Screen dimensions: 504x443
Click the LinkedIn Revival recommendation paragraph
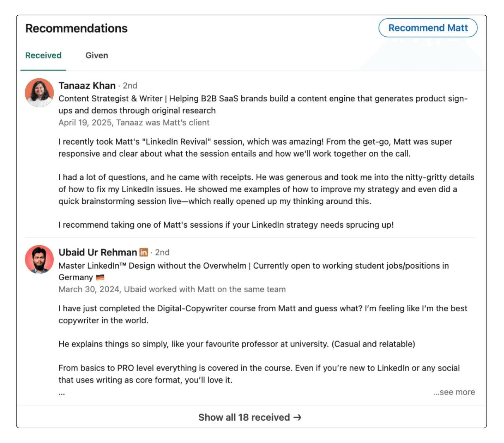(x=255, y=148)
